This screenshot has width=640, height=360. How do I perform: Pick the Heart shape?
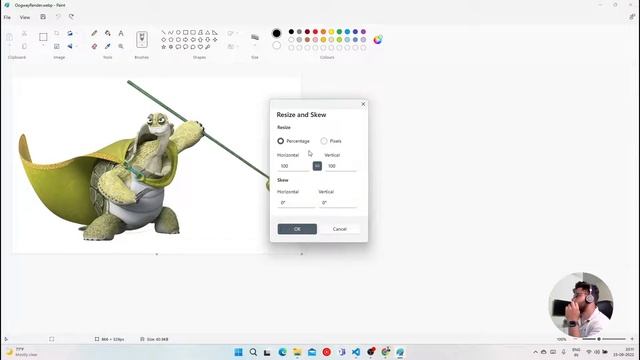click(200, 47)
